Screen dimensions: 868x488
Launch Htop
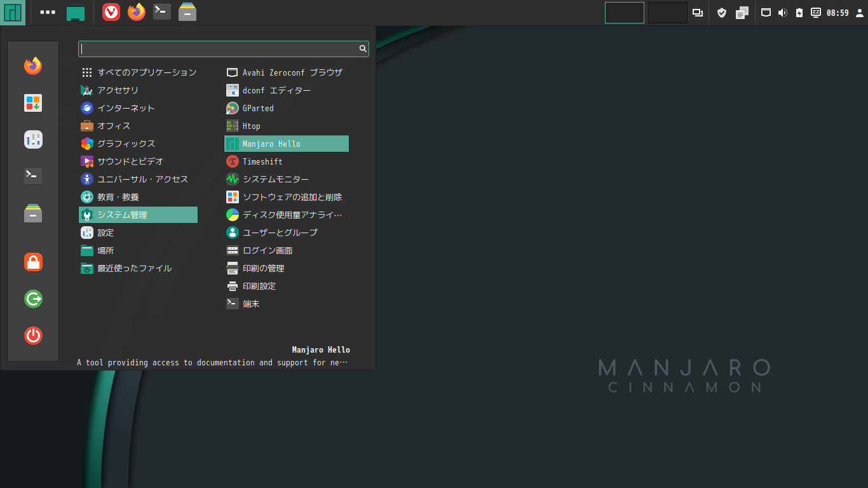pyautogui.click(x=287, y=126)
